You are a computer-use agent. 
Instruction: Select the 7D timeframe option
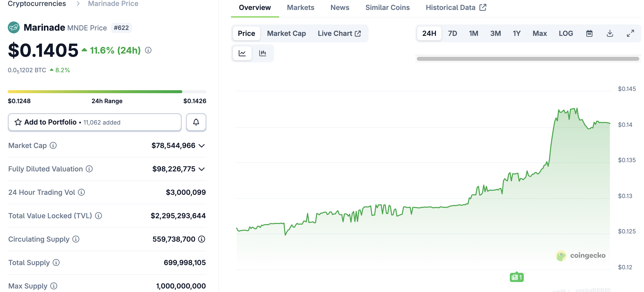click(x=452, y=33)
